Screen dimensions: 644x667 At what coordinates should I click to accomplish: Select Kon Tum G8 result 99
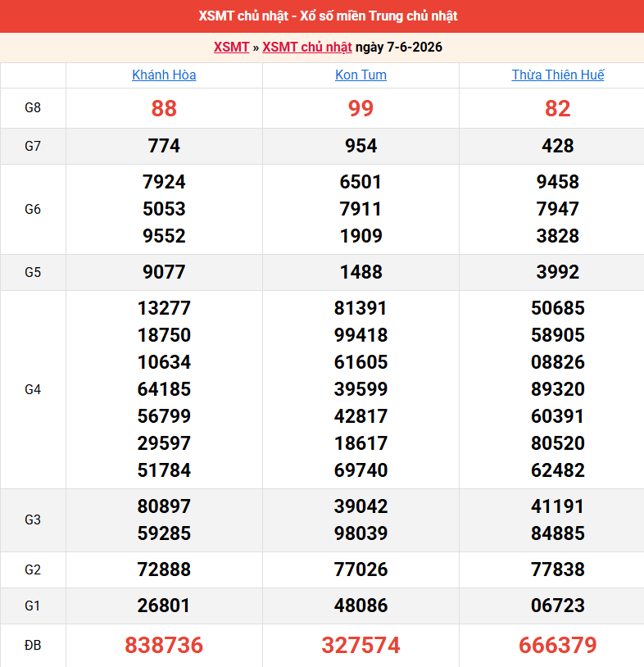tap(361, 108)
